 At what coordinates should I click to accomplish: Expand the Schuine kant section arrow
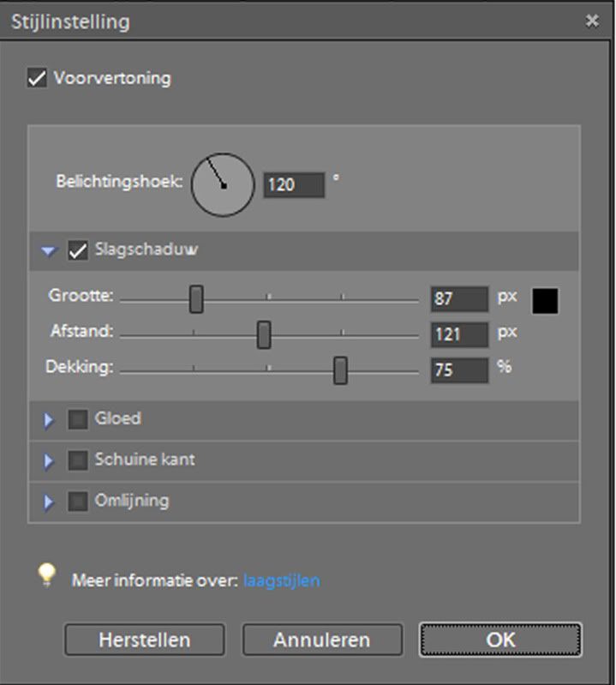coord(49,461)
